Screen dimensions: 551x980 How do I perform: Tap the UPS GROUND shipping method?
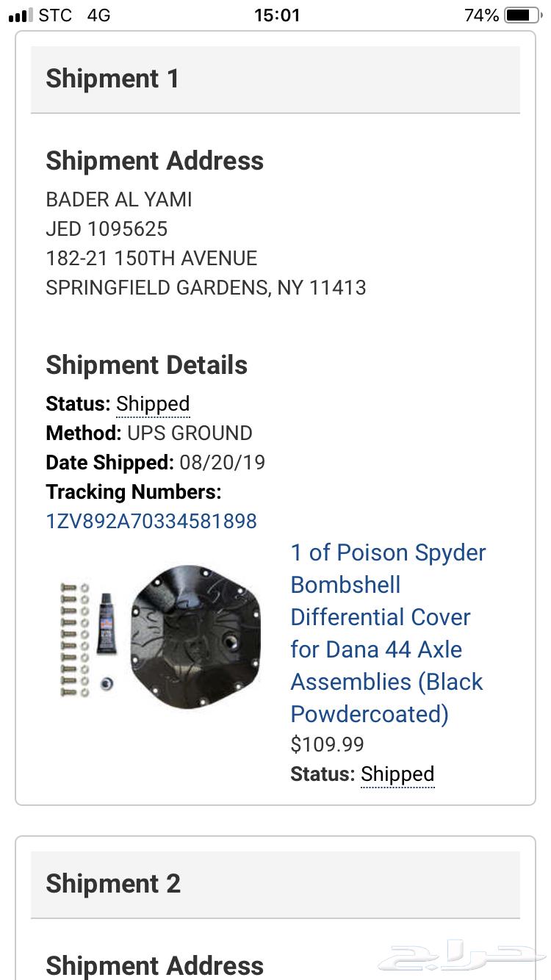coord(190,433)
